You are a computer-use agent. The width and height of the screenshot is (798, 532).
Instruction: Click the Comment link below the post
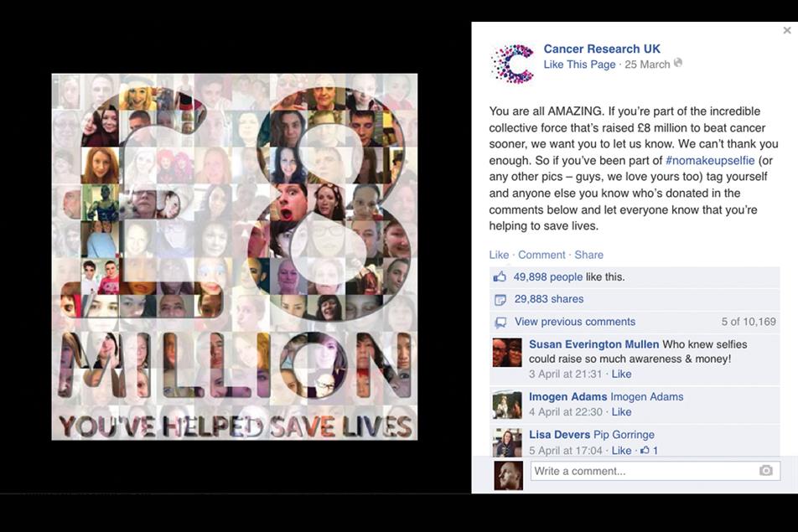(x=541, y=255)
